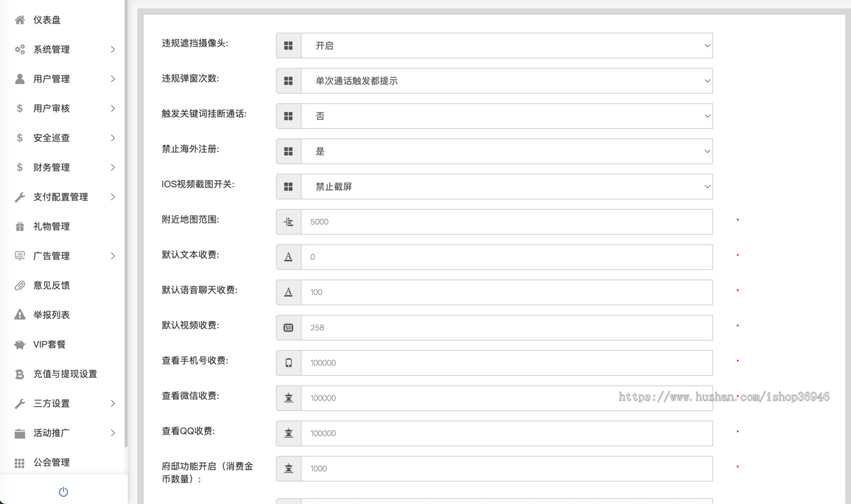Click the 查看手机号收费 input field

(x=507, y=363)
